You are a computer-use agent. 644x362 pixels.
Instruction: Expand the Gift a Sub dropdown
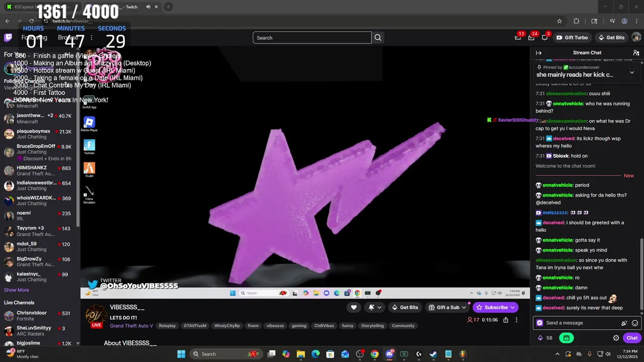pos(463,307)
